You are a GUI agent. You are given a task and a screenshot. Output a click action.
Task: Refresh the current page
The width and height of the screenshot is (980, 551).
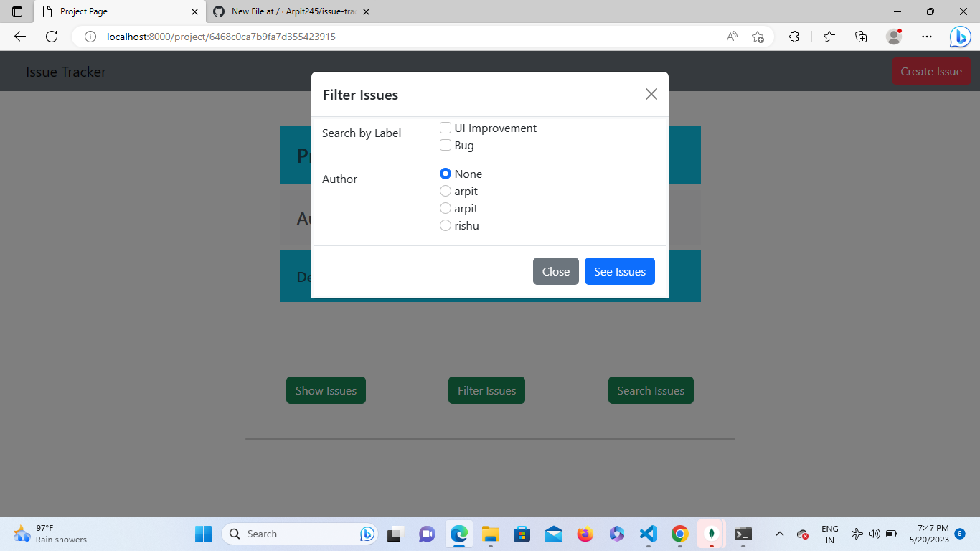coord(51,37)
